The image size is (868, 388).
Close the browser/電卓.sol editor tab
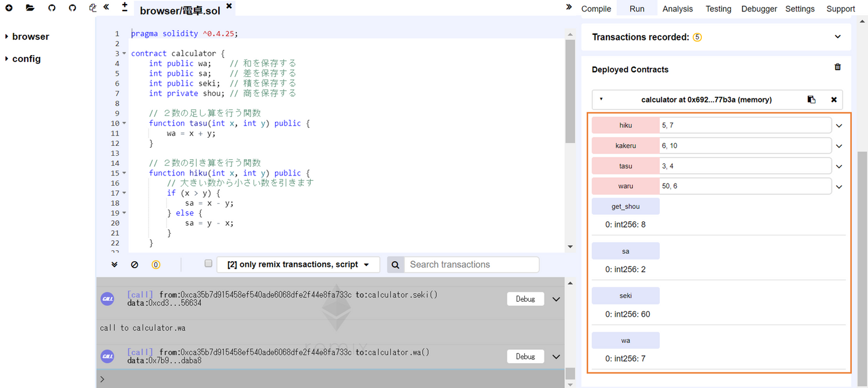pyautogui.click(x=229, y=6)
